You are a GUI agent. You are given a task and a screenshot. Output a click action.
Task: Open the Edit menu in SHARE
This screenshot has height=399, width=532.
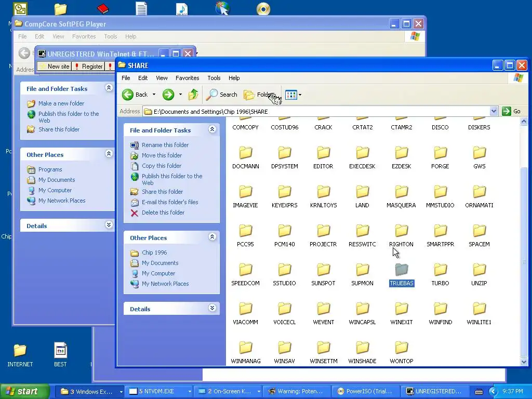(x=143, y=78)
